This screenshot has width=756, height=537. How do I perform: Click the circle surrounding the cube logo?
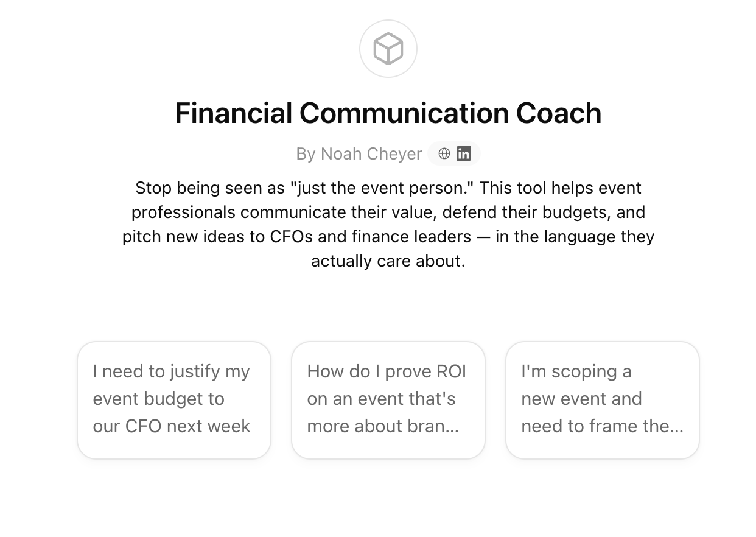point(388,48)
